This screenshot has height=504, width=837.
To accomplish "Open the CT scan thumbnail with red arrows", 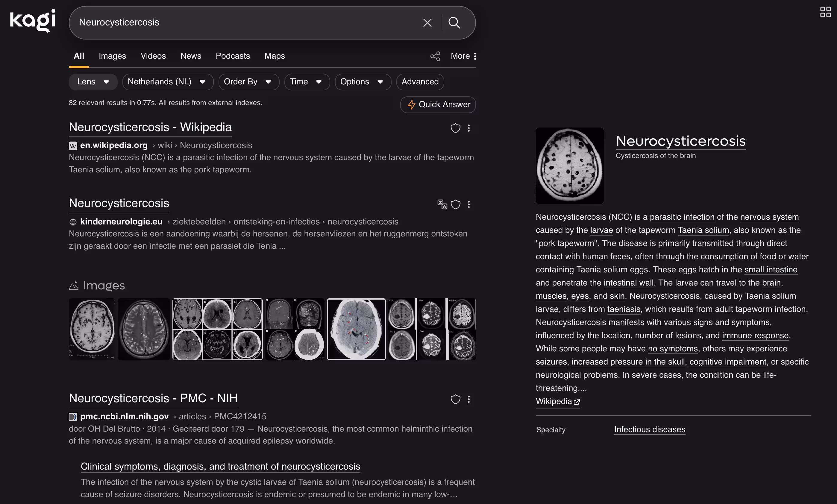I will [356, 329].
